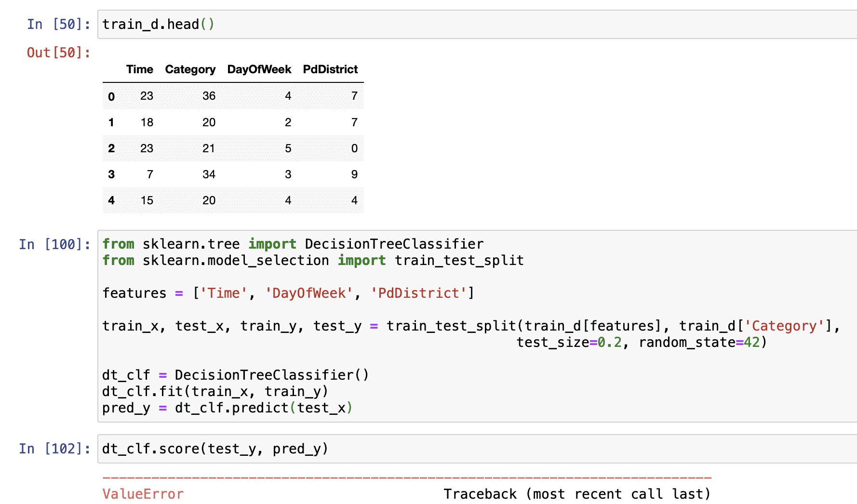Click Category value 36 in first row
857x504 pixels.
[209, 96]
